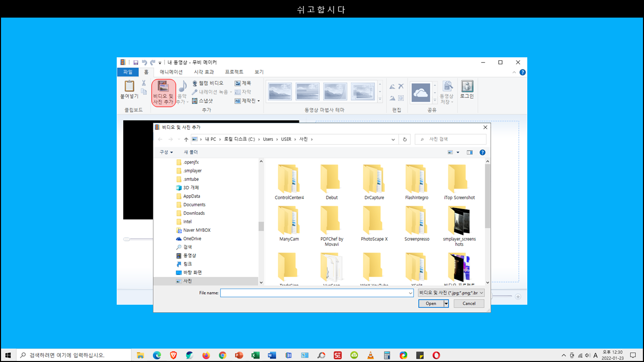The width and height of the screenshot is (644, 362).
Task: Click the Users segment in the address path
Action: click(x=268, y=139)
